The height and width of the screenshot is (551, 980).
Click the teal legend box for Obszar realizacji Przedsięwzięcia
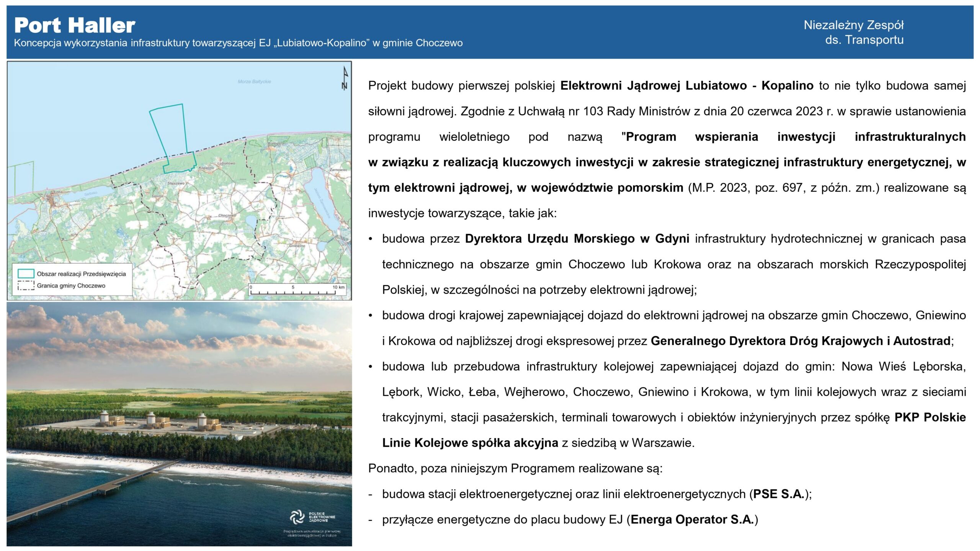26,274
